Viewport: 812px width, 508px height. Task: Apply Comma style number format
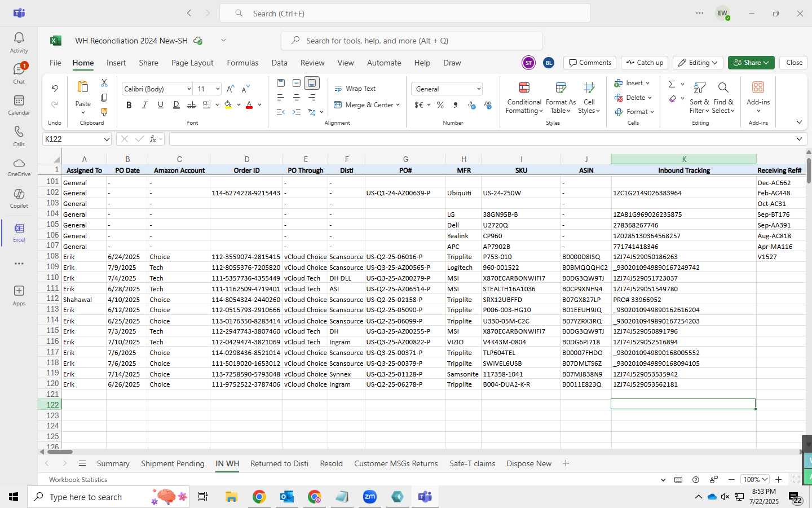(456, 105)
